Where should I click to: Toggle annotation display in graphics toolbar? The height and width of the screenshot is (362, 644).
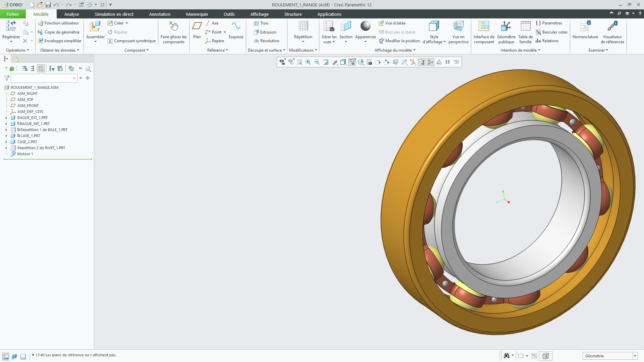422,62
